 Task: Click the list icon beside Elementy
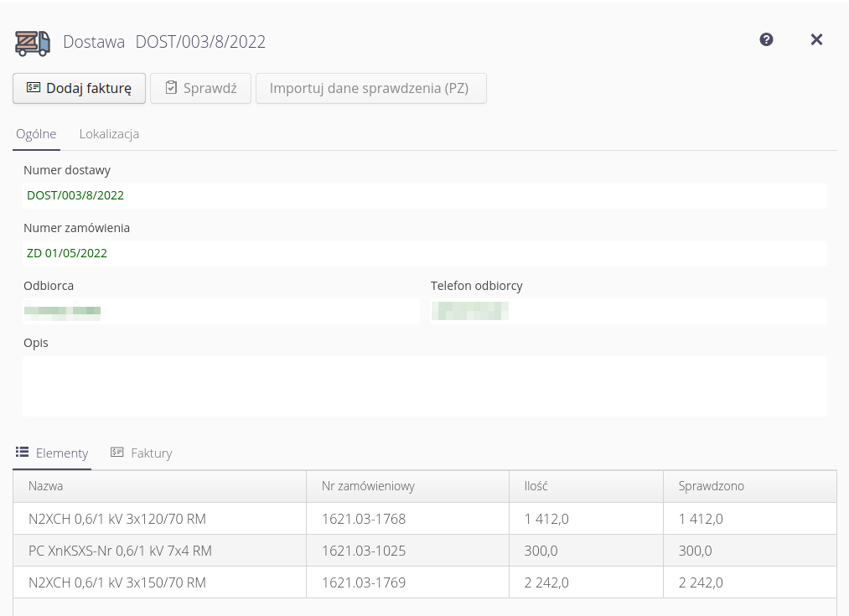(x=23, y=452)
